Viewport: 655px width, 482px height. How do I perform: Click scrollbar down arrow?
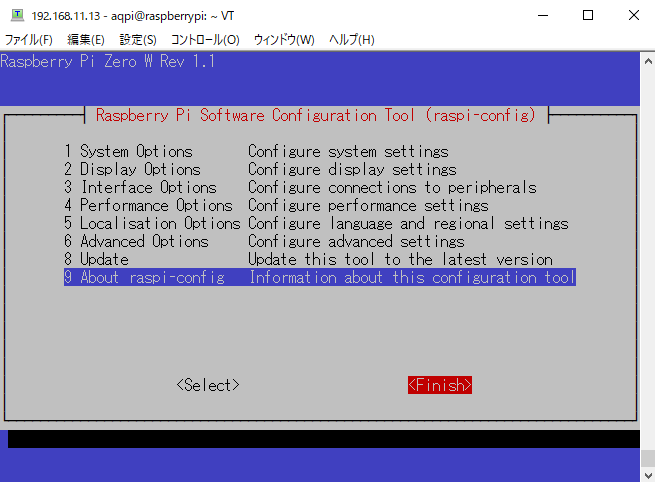pyautogui.click(x=648, y=475)
